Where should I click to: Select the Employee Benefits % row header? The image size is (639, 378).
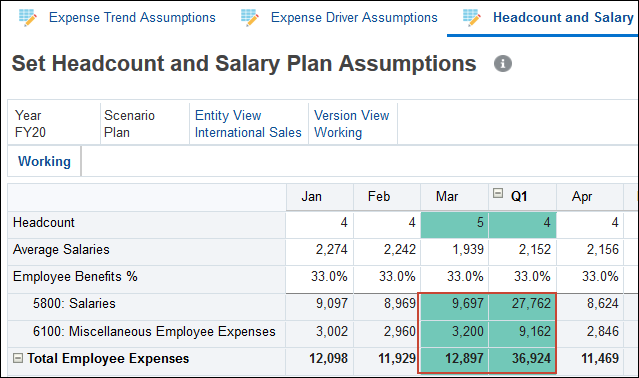click(147, 279)
